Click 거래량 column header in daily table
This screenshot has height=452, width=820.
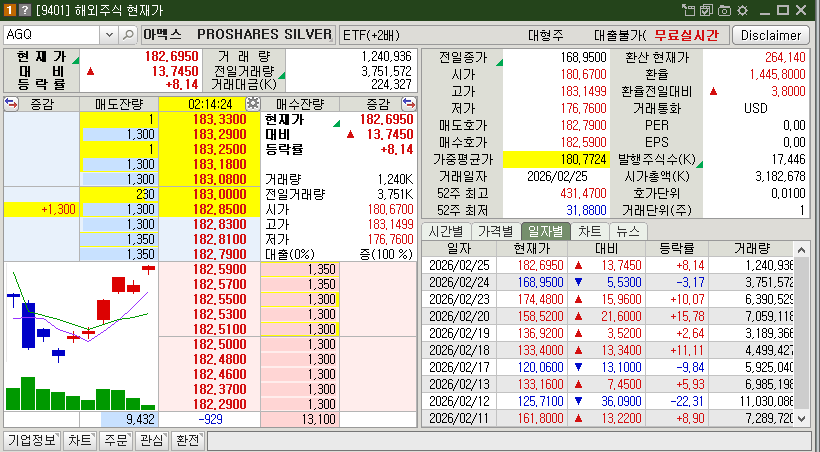pos(751,248)
